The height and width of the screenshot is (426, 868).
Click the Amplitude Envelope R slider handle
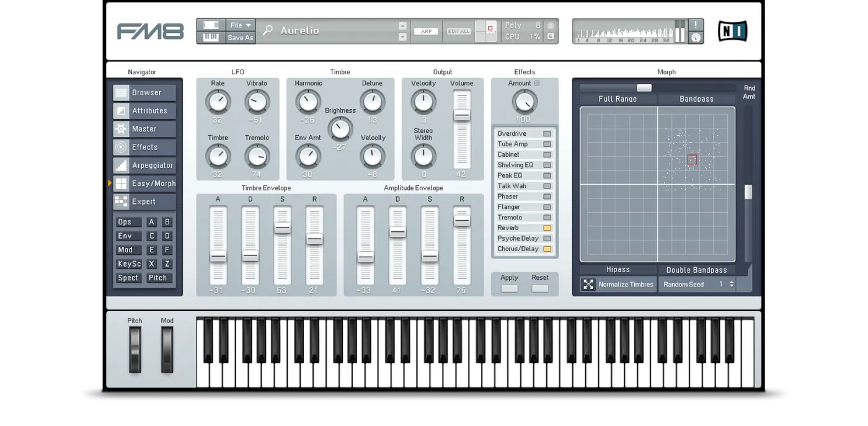[462, 220]
